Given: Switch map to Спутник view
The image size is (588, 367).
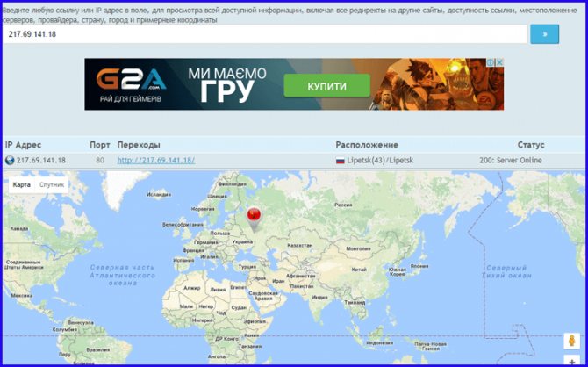Looking at the screenshot, I should click(52, 184).
